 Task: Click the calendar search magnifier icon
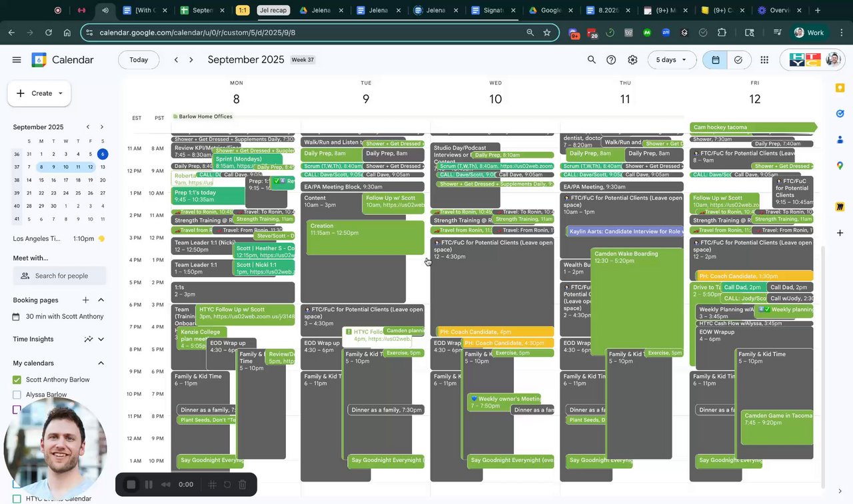(x=591, y=60)
